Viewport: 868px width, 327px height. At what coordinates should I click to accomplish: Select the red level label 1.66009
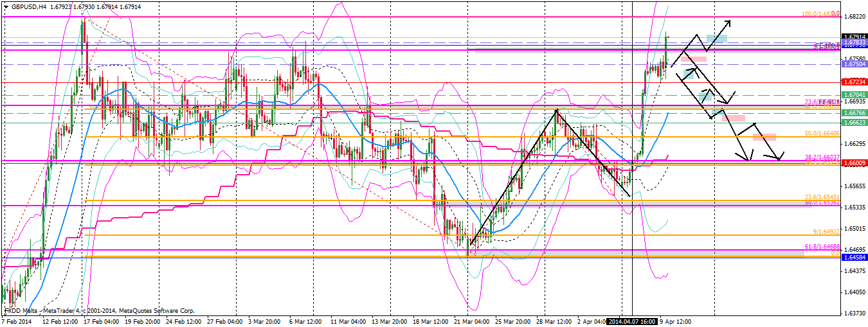[854, 163]
